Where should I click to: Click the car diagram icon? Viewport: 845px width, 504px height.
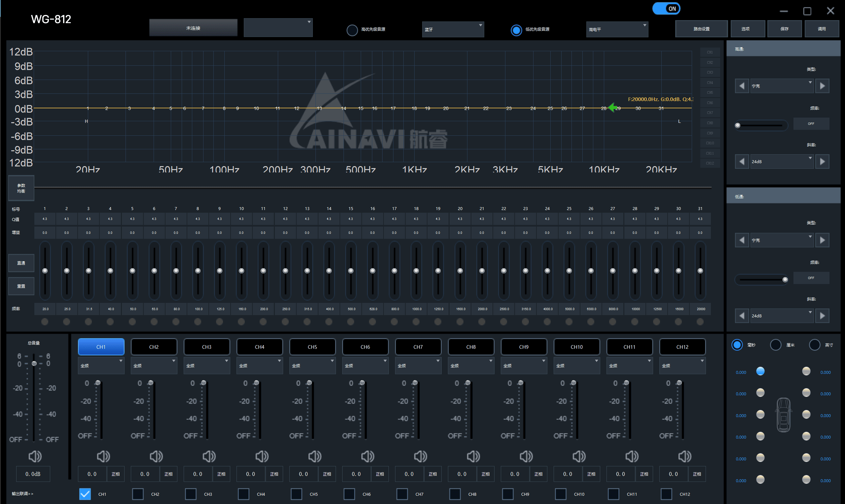tap(784, 415)
